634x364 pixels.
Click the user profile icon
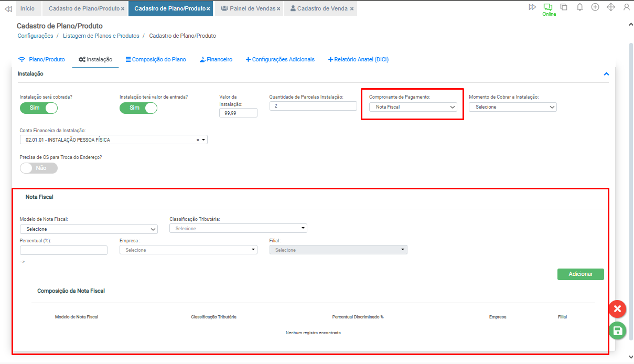(x=626, y=7)
